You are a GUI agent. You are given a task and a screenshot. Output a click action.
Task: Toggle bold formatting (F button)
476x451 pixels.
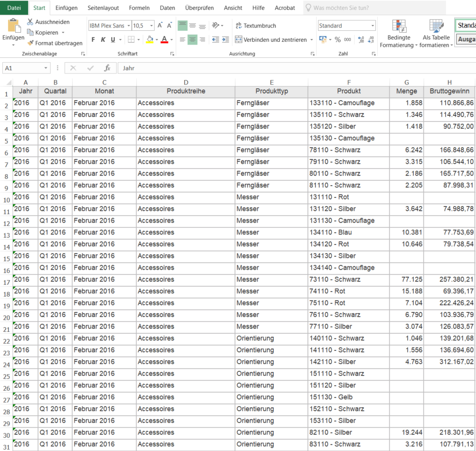tap(93, 40)
